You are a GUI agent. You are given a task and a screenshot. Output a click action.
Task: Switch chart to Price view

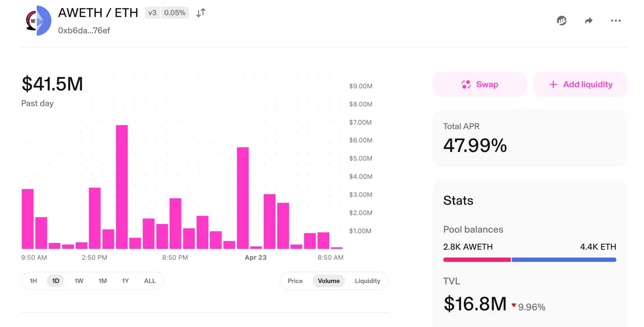click(295, 281)
